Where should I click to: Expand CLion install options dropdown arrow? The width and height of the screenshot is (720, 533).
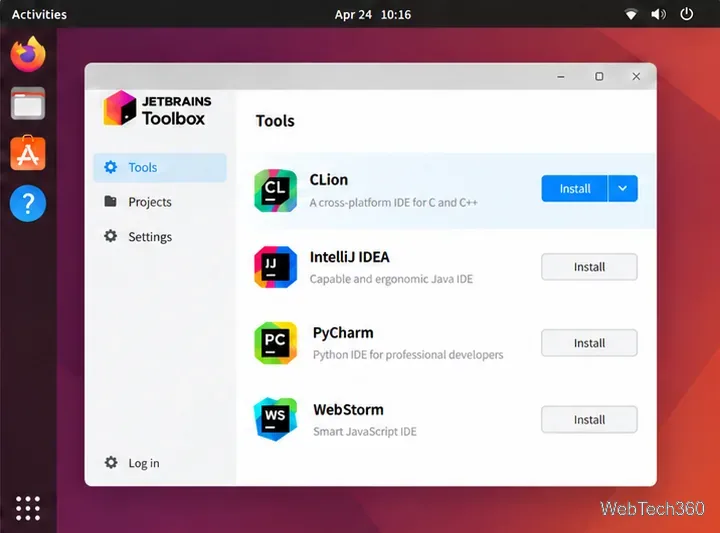623,188
